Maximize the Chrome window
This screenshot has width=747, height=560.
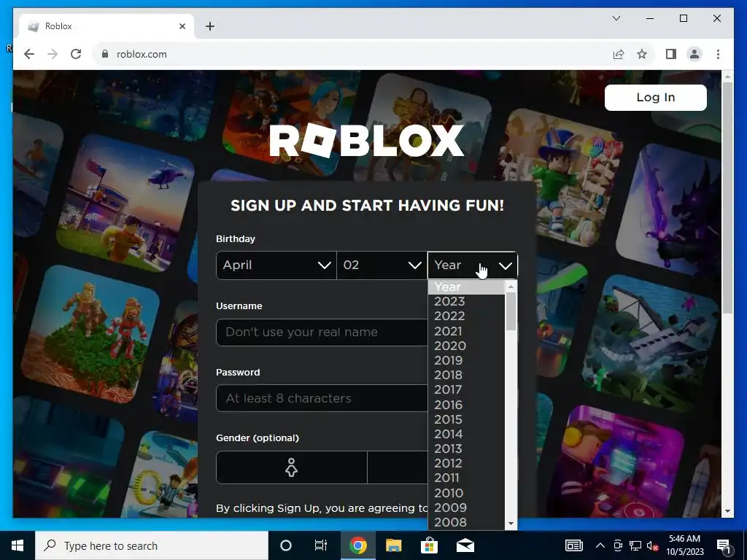683,18
